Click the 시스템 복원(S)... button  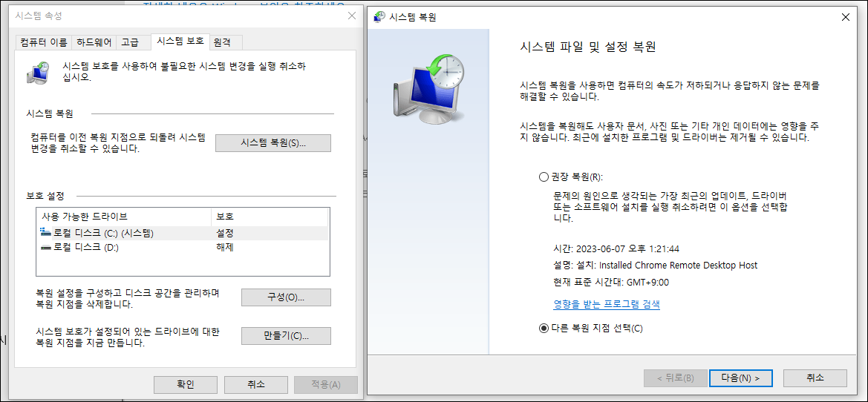coord(273,142)
